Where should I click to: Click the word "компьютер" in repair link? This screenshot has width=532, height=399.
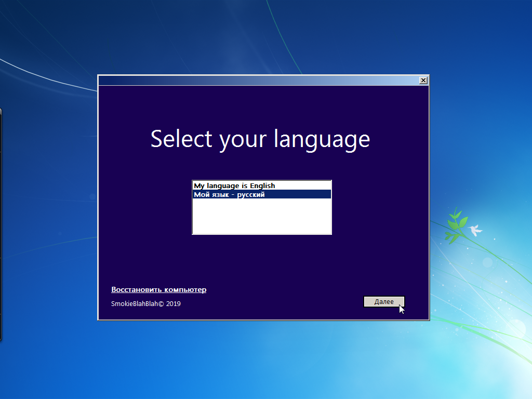click(x=185, y=290)
